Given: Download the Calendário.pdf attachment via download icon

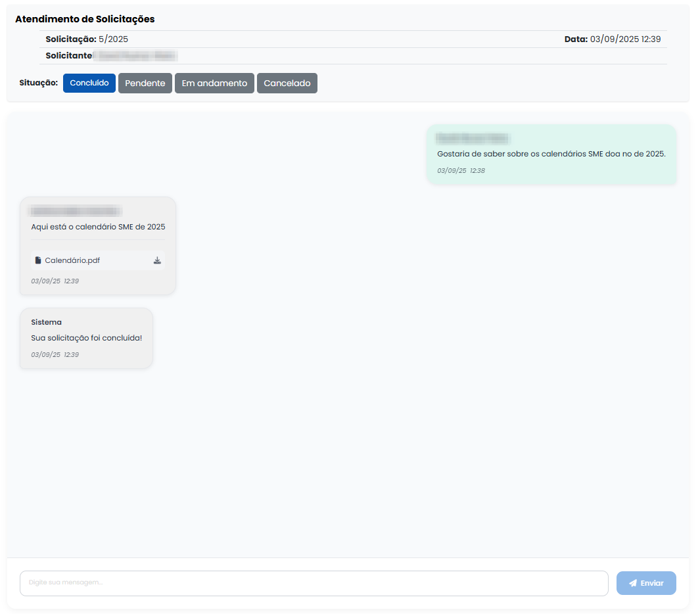Looking at the screenshot, I should pyautogui.click(x=157, y=260).
